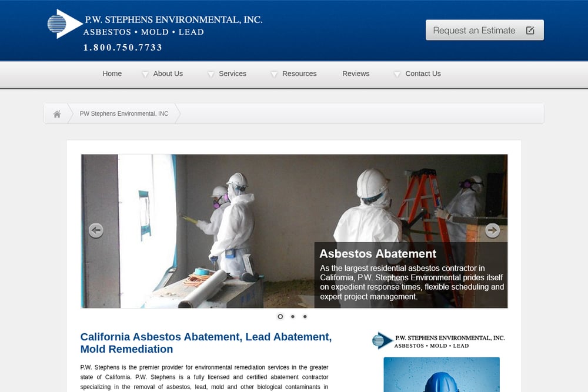Click the home icon in the breadcrumb
The width and height of the screenshot is (588, 392).
(57, 114)
